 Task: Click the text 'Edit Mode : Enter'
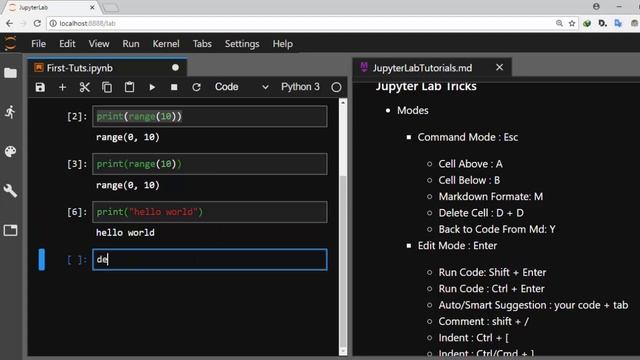[457, 246]
